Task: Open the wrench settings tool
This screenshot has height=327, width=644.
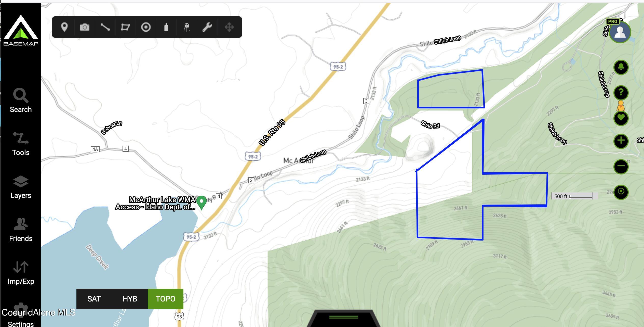Action: click(x=207, y=27)
